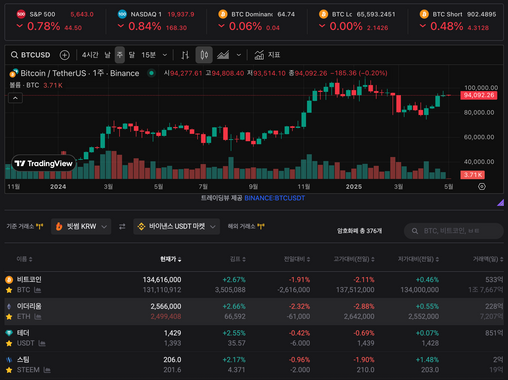Screen dimensions: 508x380
Task: Select the 주 (week) interval
Action: (120, 55)
